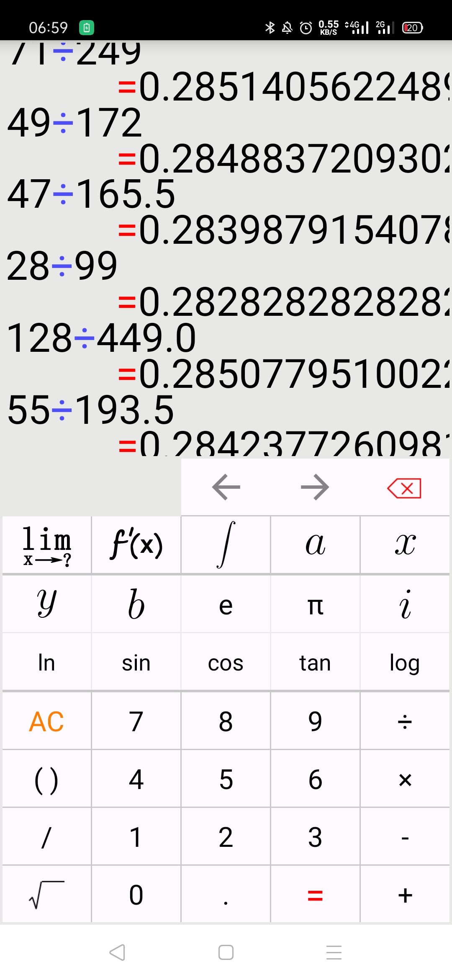This screenshot has height=980, width=452.
Task: Select the 55÷193.5 history expression
Action: pyautogui.click(x=90, y=410)
